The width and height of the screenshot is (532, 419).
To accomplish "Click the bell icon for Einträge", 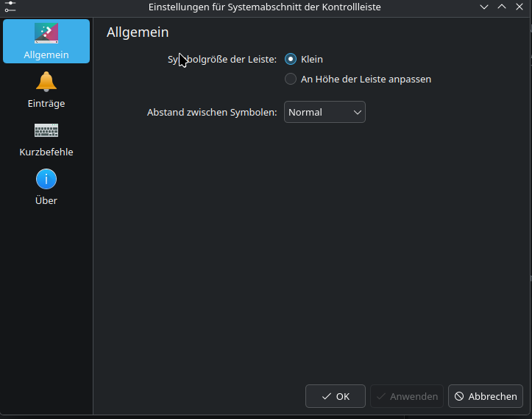I will pyautogui.click(x=46, y=81).
